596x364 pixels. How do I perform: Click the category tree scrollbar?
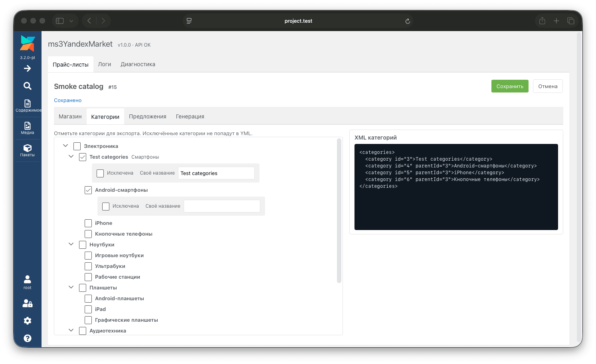(339, 211)
